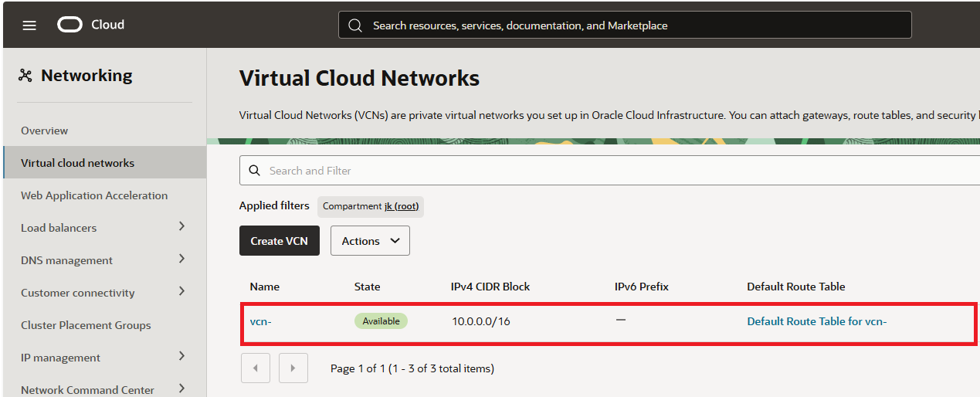Open Cluster Placement Groups page
This screenshot has height=397, width=980.
[x=86, y=325]
